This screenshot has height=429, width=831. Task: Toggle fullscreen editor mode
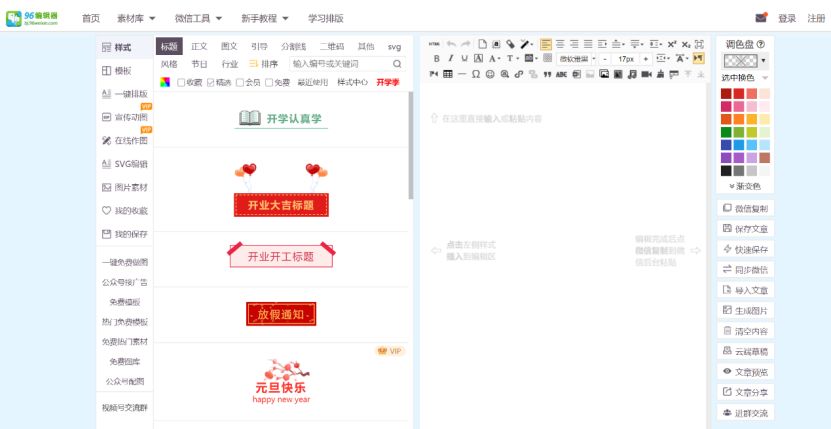point(700,44)
